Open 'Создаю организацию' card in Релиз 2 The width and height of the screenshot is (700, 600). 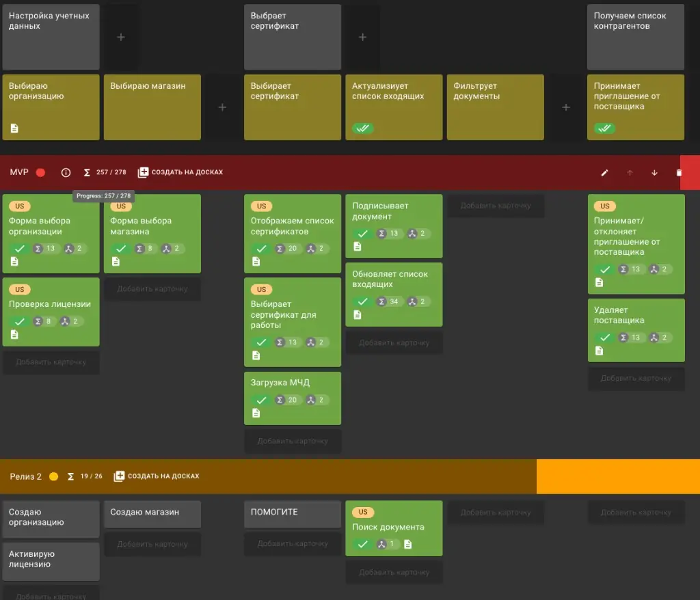[51, 519]
